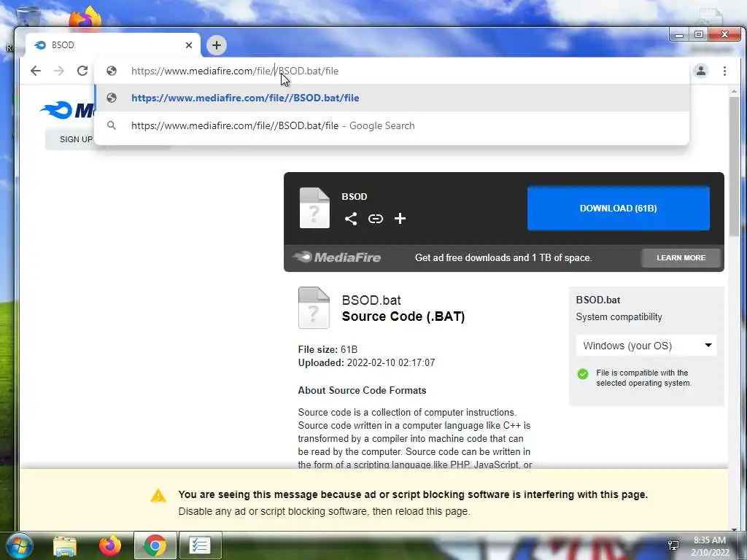Viewport: 747px width, 560px height.
Task: Open the checklist app on taskbar
Action: click(x=200, y=545)
